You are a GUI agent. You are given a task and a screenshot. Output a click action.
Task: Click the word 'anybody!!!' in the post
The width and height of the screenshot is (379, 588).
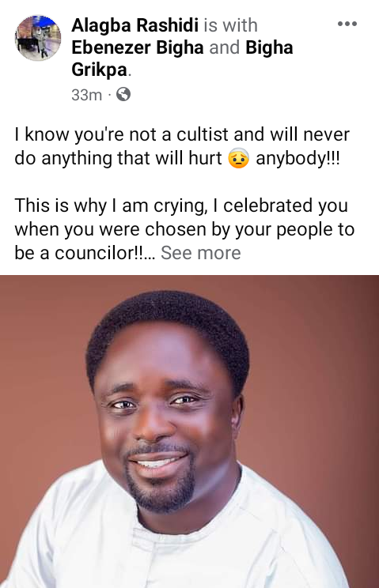tap(298, 158)
